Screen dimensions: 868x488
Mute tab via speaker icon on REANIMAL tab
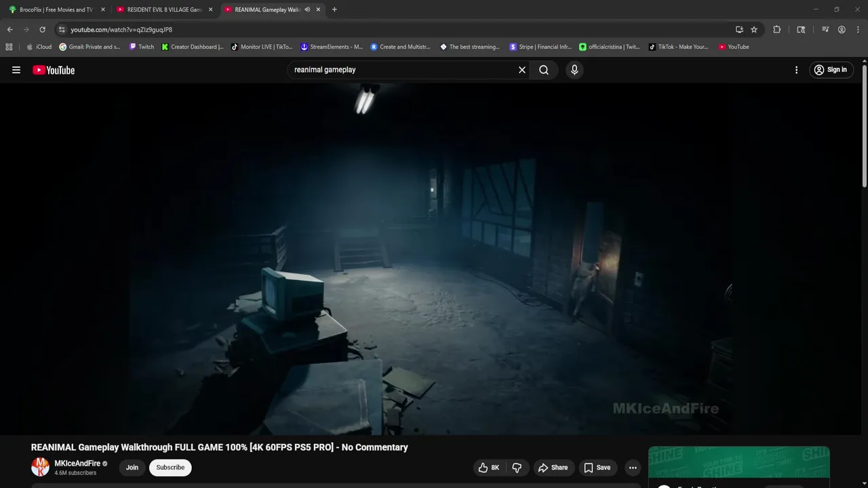point(307,9)
